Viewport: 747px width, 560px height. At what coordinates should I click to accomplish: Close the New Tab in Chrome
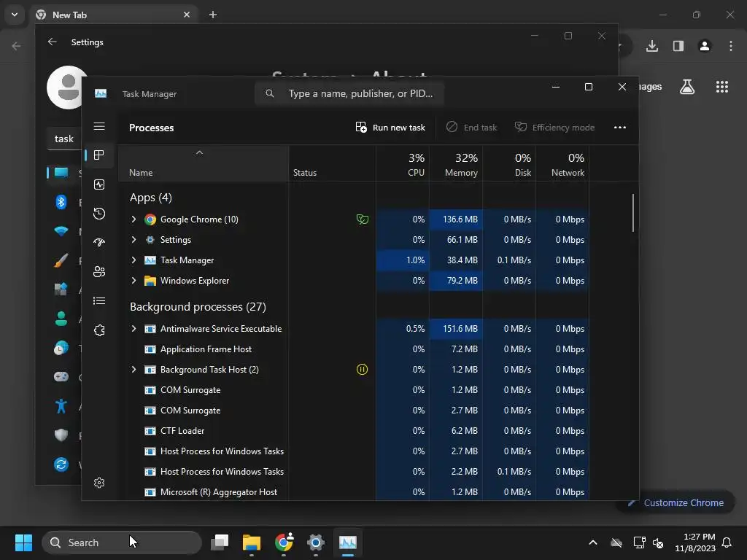(187, 15)
